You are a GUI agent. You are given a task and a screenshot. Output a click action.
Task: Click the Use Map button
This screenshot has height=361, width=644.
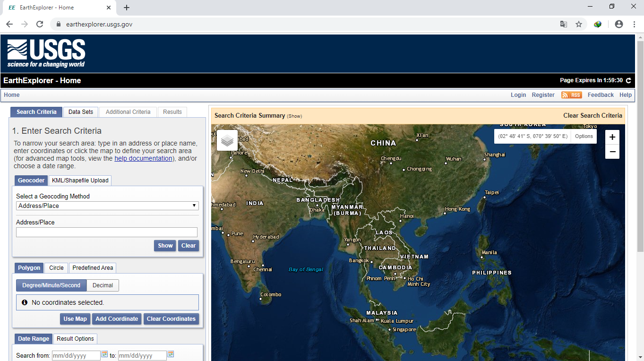point(75,319)
